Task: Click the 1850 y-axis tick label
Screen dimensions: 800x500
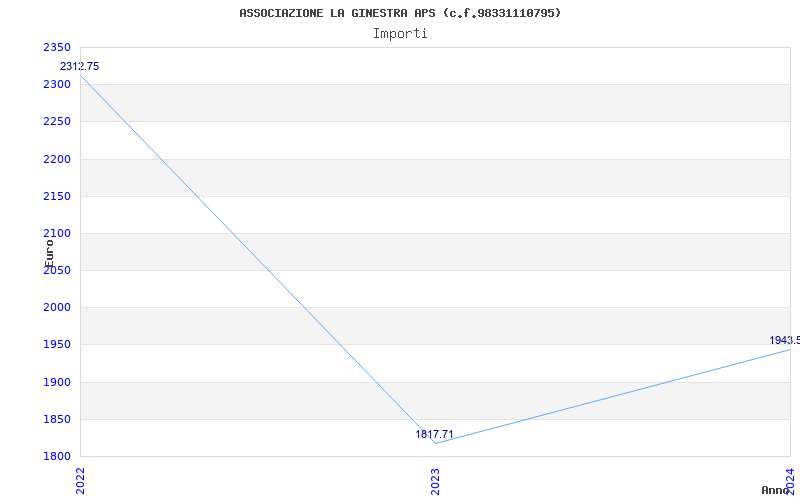Action: point(57,419)
